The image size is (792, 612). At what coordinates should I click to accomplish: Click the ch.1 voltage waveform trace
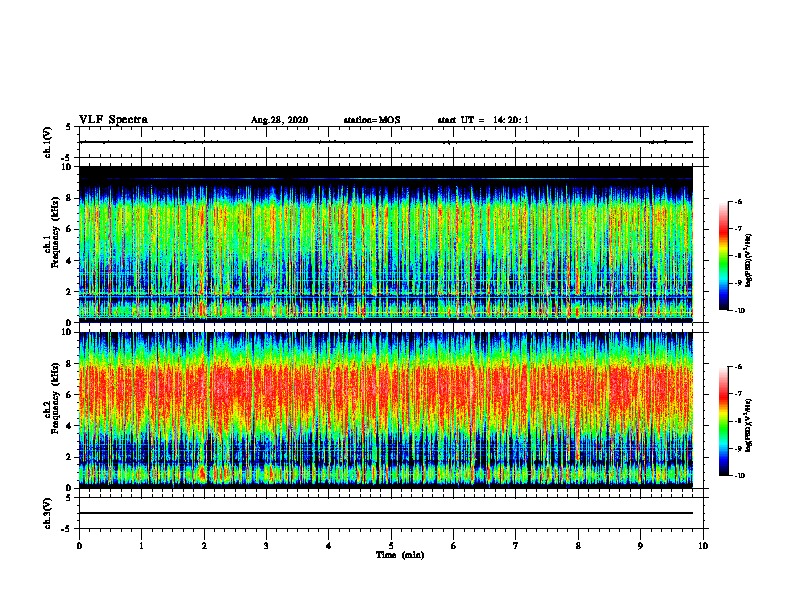tap(386, 142)
